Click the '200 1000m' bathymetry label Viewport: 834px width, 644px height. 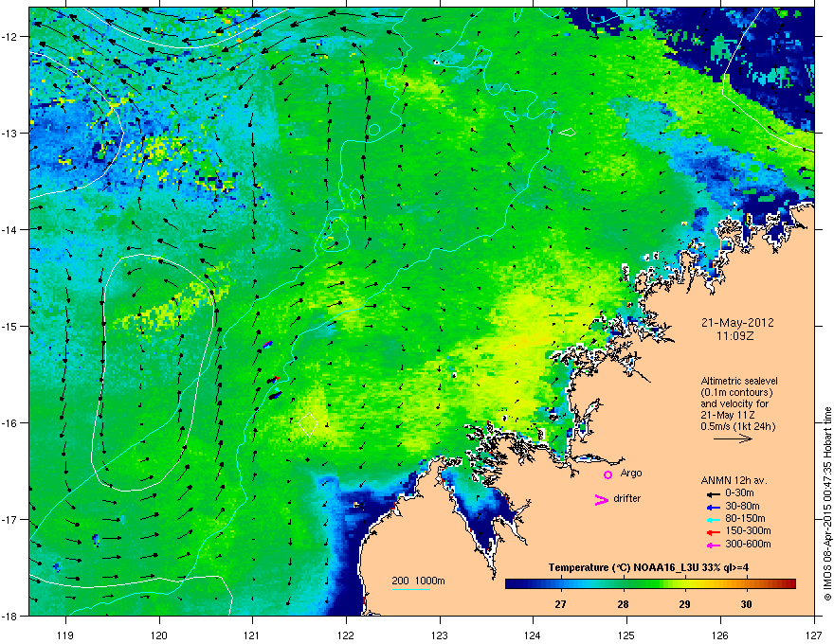tap(418, 581)
